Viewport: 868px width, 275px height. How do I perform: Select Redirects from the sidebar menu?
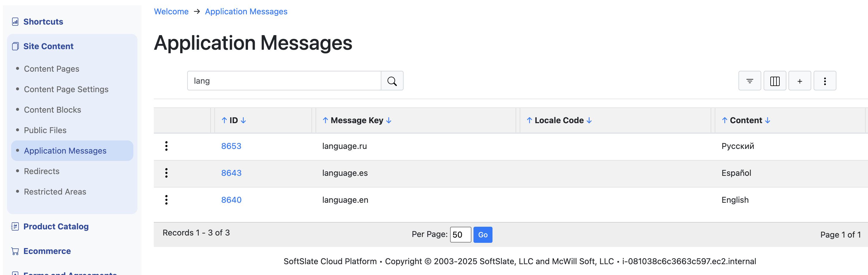(x=42, y=171)
